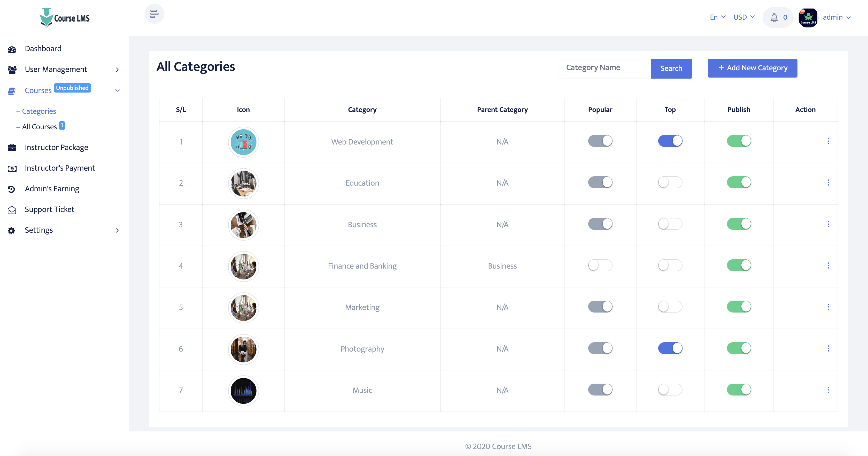Open three-dot action menu for Finance and Banking
Viewport: 868px width, 456px height.
click(x=828, y=266)
